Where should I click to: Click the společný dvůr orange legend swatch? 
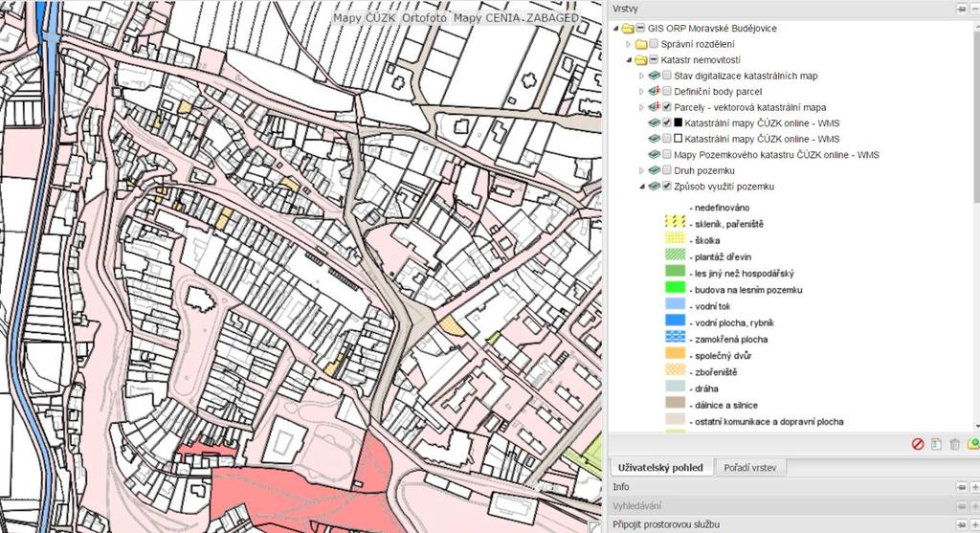click(675, 353)
